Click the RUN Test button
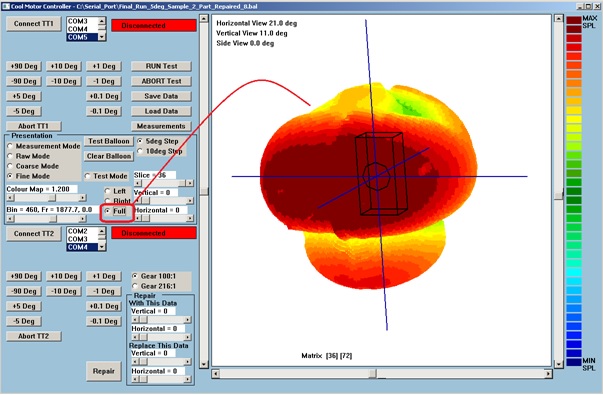This screenshot has width=603, height=395. point(161,66)
